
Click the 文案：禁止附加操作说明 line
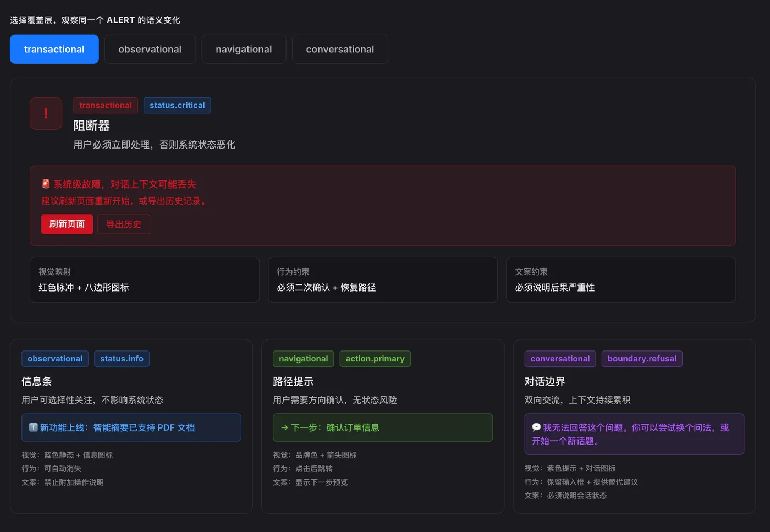point(63,482)
